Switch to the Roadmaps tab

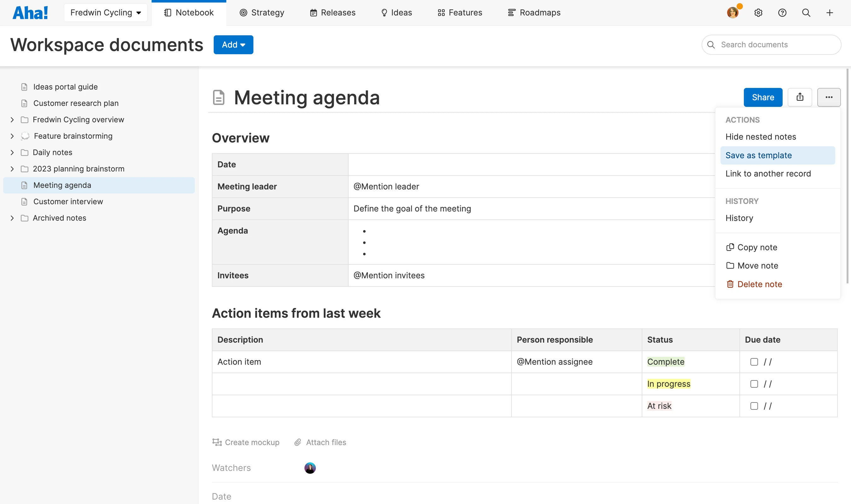click(x=534, y=13)
